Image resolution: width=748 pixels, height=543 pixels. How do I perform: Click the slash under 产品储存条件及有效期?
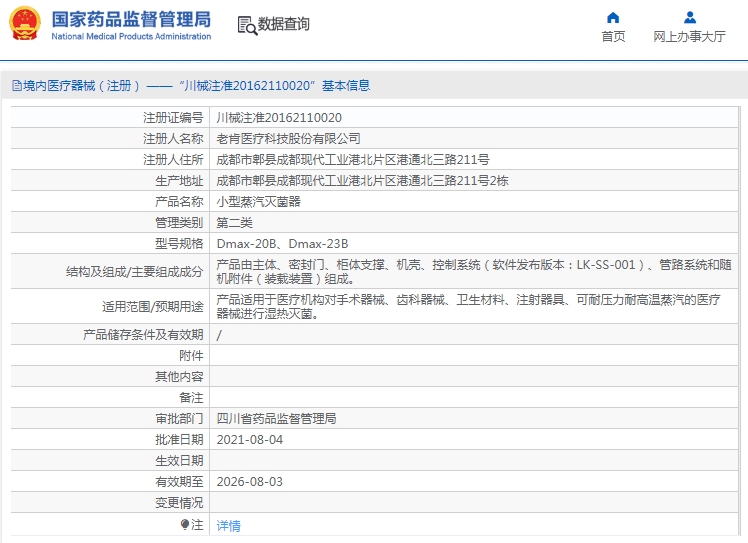pyautogui.click(x=219, y=335)
